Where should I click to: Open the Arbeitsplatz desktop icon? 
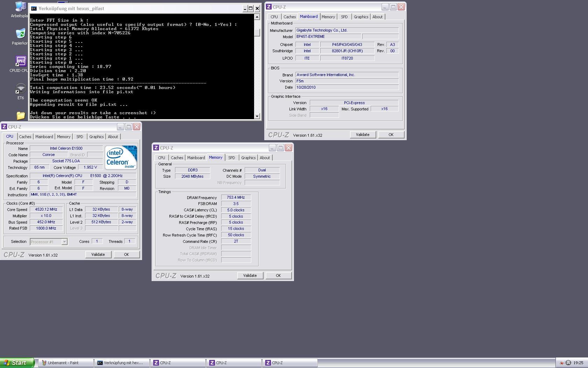click(20, 8)
